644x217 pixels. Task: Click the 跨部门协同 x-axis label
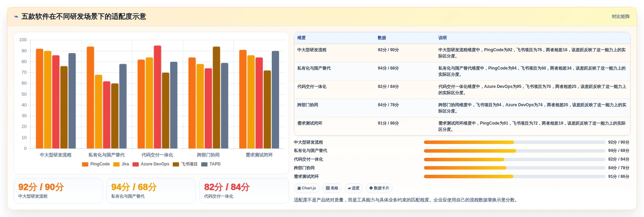208,155
